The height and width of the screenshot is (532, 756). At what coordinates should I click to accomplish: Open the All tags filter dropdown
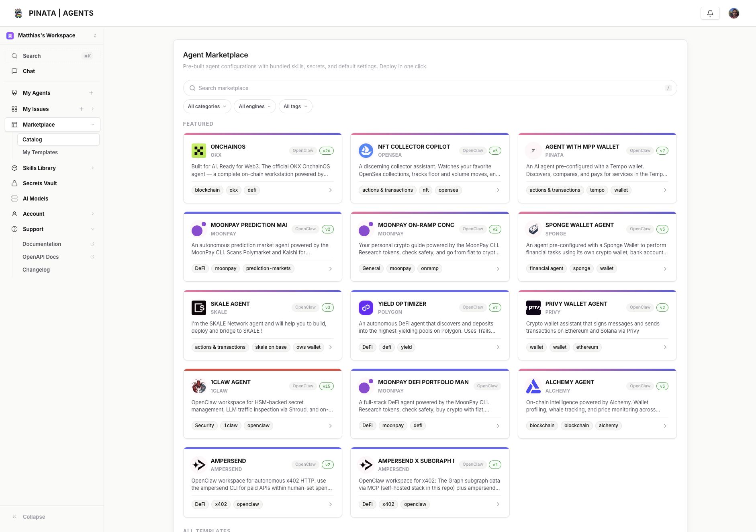pos(295,106)
